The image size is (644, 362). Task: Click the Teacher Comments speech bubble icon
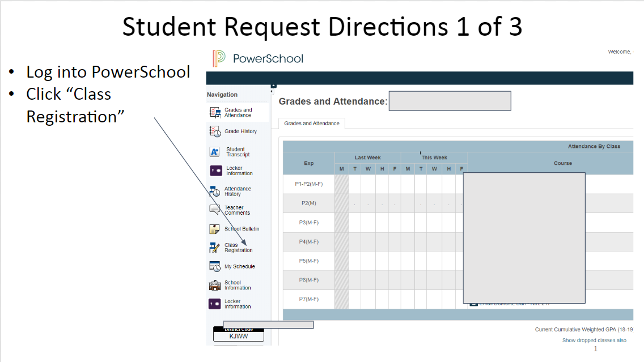point(215,210)
